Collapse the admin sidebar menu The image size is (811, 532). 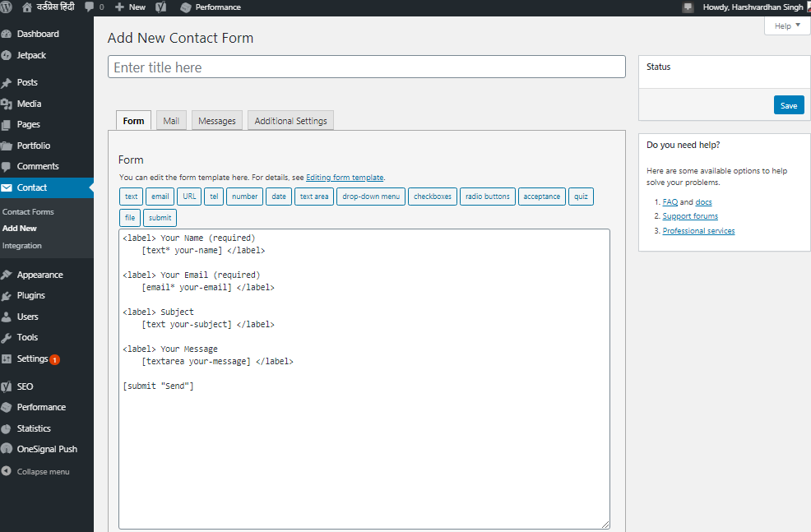click(x=43, y=472)
